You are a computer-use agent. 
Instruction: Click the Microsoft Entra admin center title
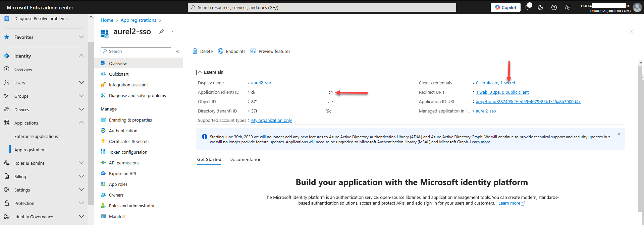pyautogui.click(x=40, y=7)
